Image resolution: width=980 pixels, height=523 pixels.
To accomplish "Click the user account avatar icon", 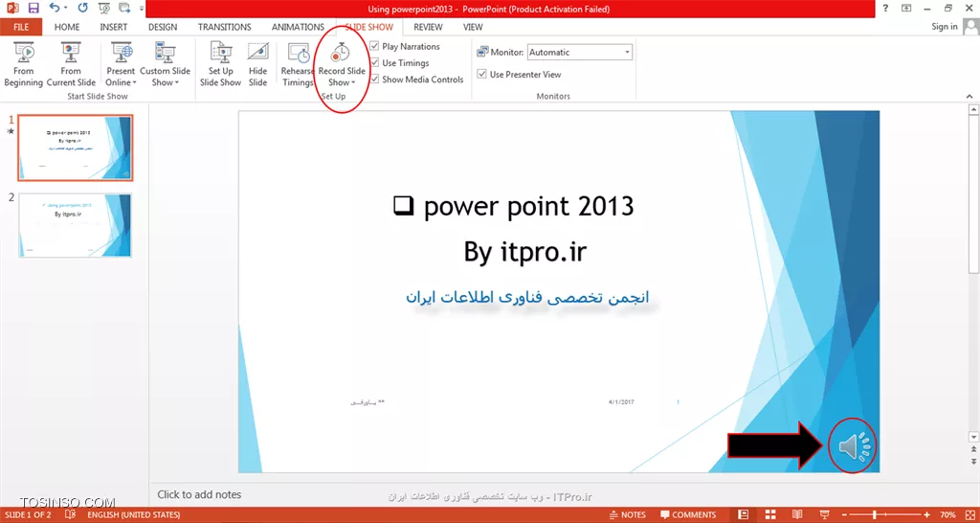I will point(970,27).
